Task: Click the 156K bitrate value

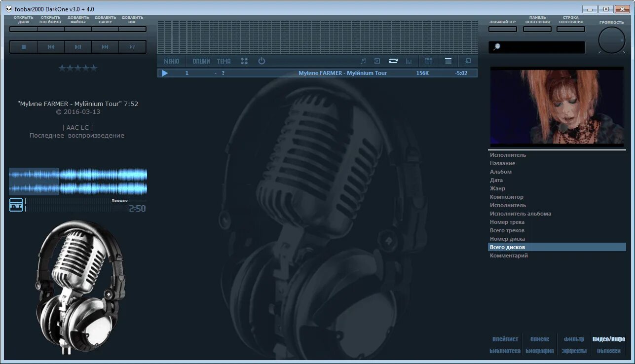Action: tap(422, 73)
